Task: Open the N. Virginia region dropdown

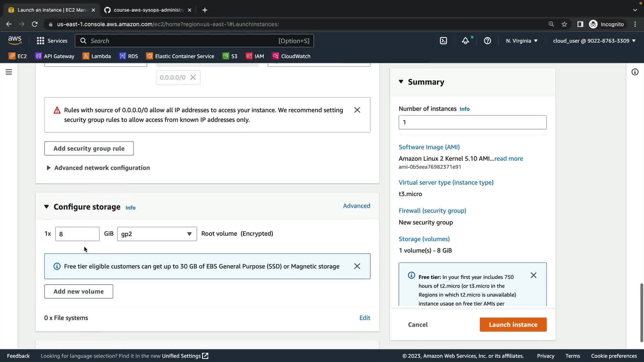Action: (522, 41)
